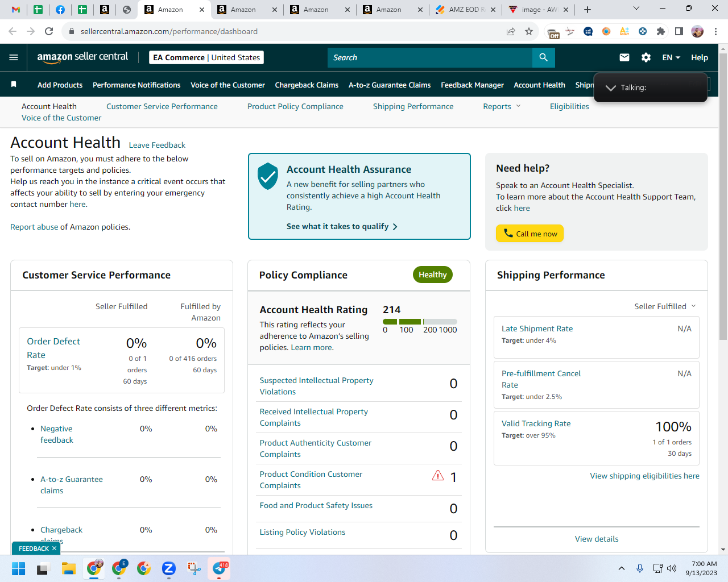Open the Chrome extensions puzzle icon
728x582 pixels.
pyautogui.click(x=661, y=31)
